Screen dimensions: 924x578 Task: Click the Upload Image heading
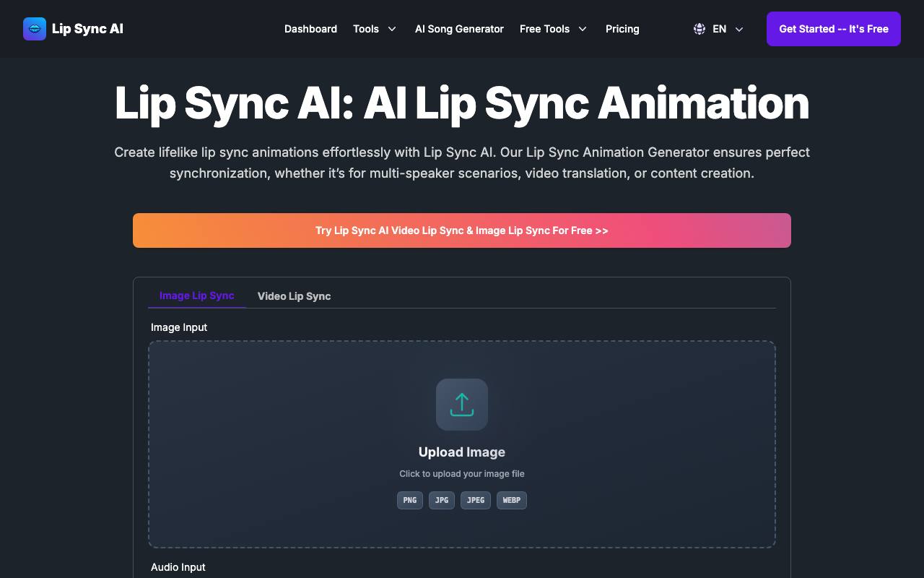point(462,452)
